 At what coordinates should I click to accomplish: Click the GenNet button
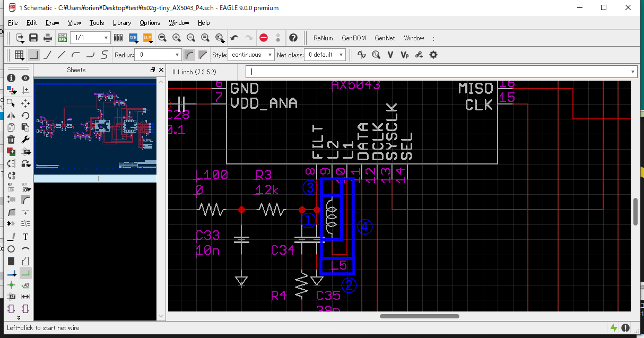click(x=385, y=38)
